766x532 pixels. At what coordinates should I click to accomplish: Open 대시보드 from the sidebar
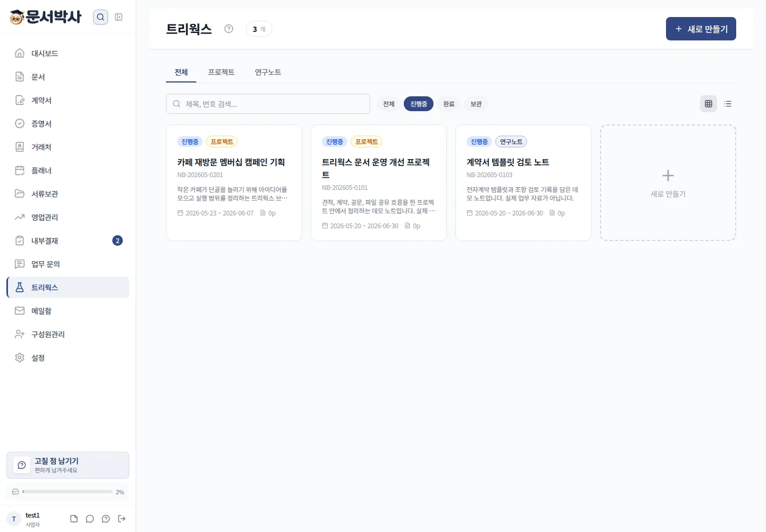tap(68, 53)
